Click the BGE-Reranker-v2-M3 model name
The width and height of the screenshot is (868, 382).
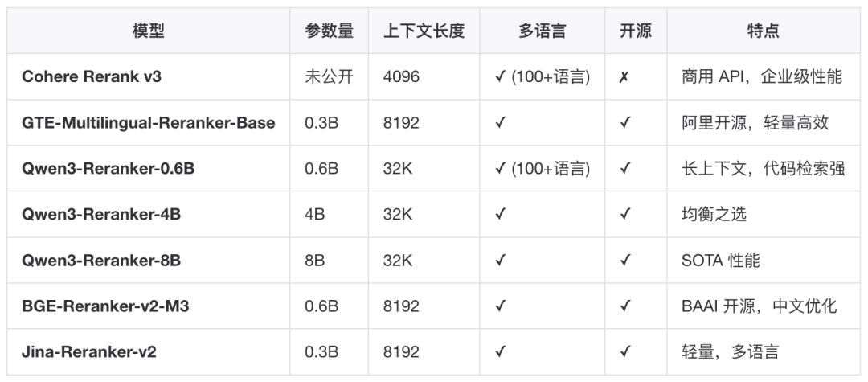[105, 306]
